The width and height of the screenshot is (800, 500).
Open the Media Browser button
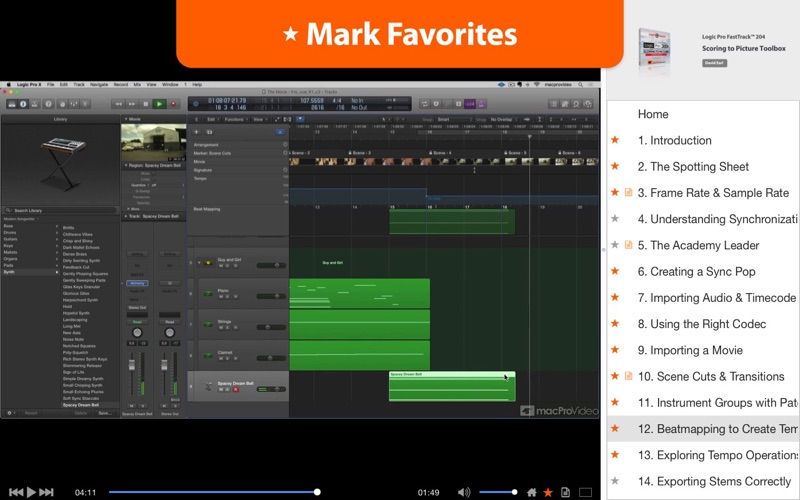click(x=588, y=104)
